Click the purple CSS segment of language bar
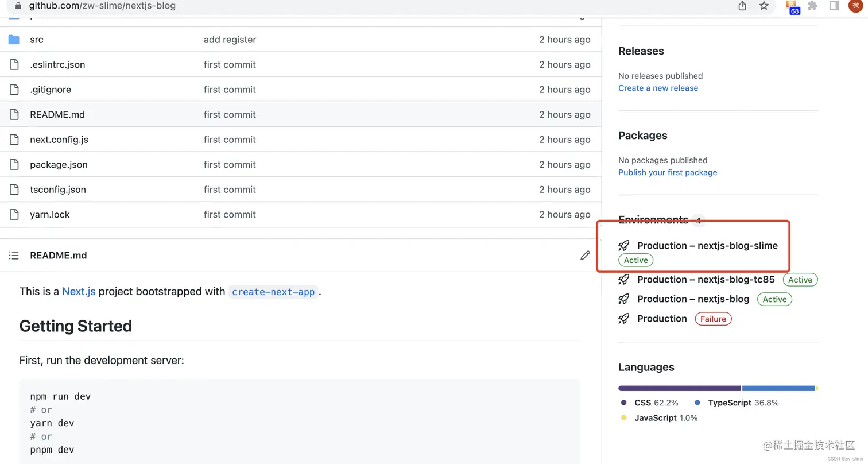Screen dimensions: 868x464 point(679,389)
